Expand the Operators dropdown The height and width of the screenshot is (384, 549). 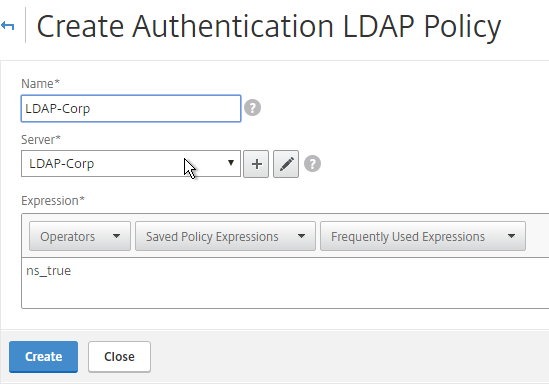(x=80, y=236)
